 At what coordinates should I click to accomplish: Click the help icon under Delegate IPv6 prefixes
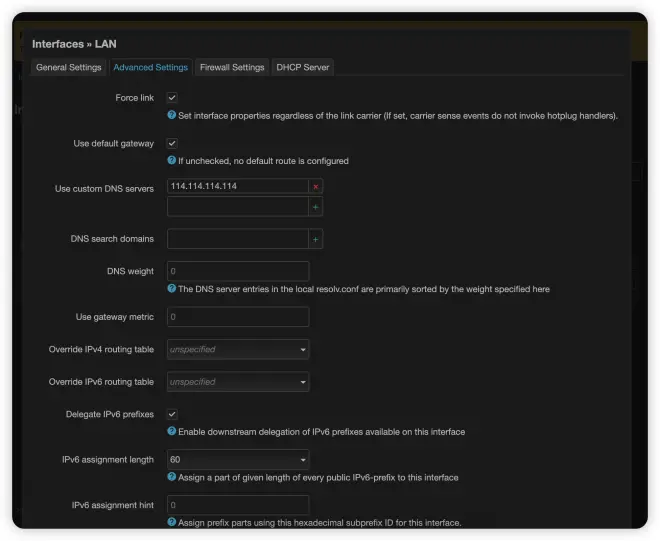tap(171, 431)
